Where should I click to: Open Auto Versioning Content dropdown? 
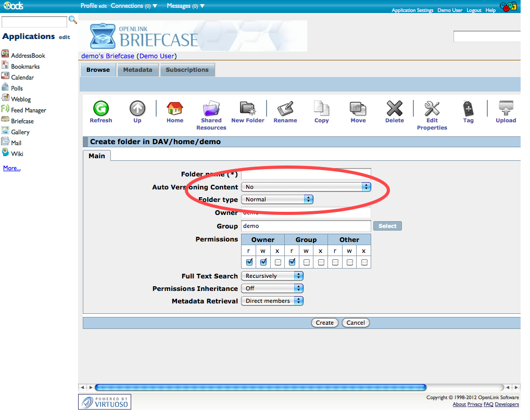coord(306,187)
